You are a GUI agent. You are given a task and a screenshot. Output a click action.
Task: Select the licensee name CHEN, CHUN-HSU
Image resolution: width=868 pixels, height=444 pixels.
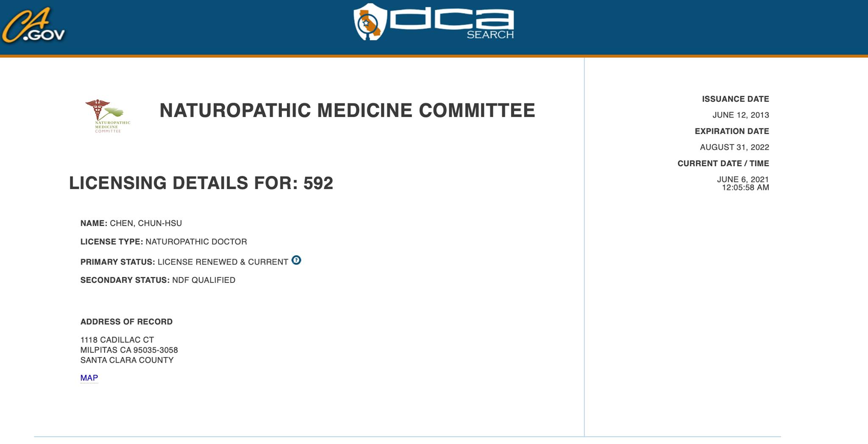point(146,223)
